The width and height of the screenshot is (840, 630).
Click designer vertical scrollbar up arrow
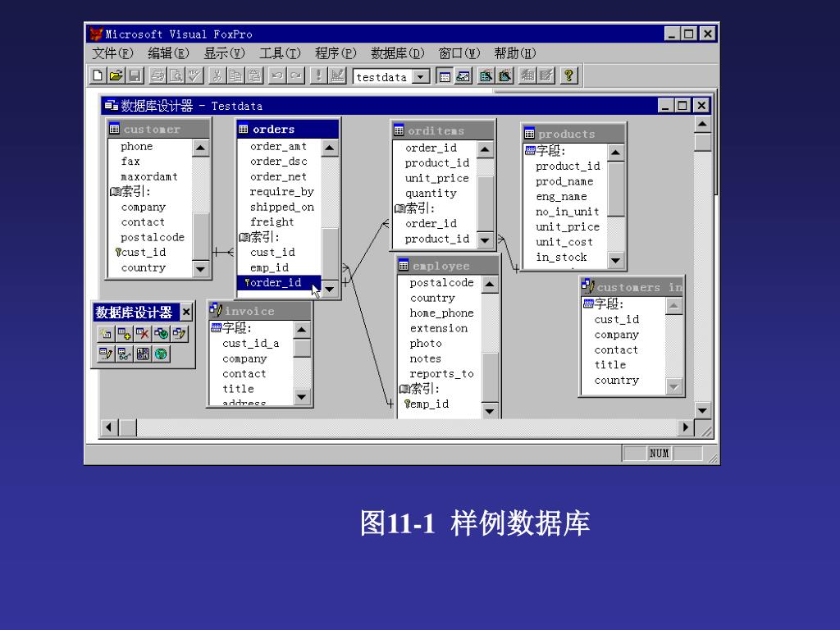click(x=702, y=125)
